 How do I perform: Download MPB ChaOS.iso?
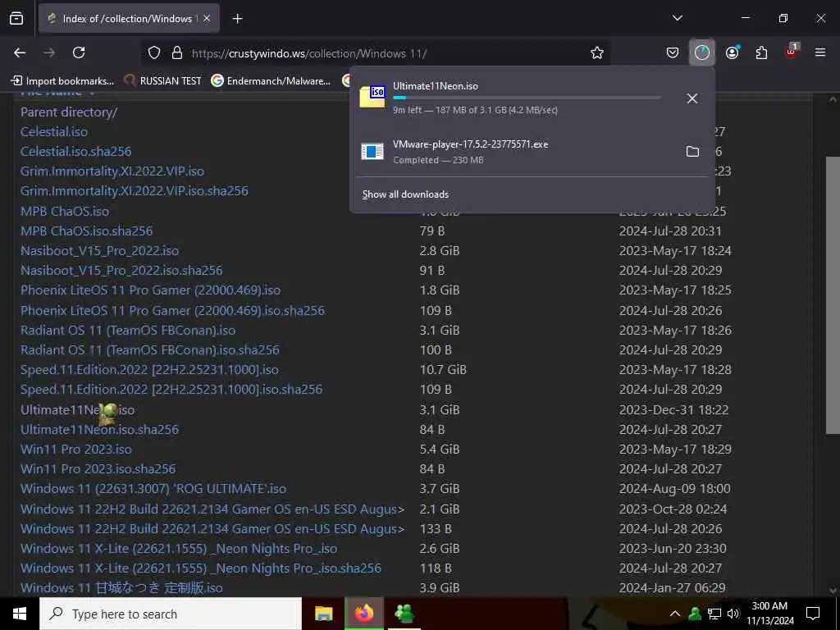point(65,211)
